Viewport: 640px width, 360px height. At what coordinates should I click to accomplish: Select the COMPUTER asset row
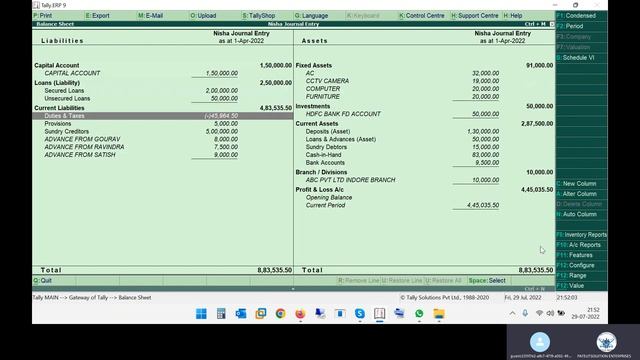[x=424, y=89]
